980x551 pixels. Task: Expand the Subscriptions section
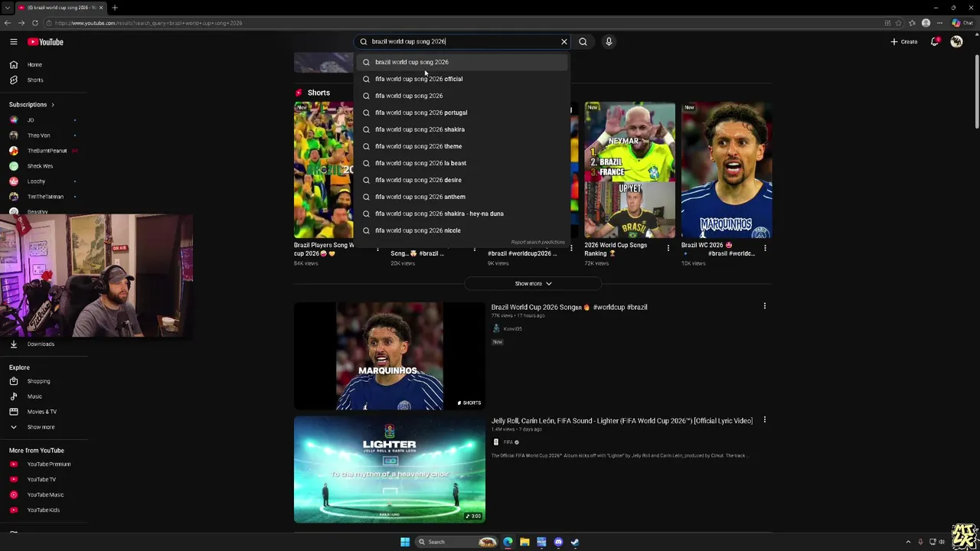point(31,105)
